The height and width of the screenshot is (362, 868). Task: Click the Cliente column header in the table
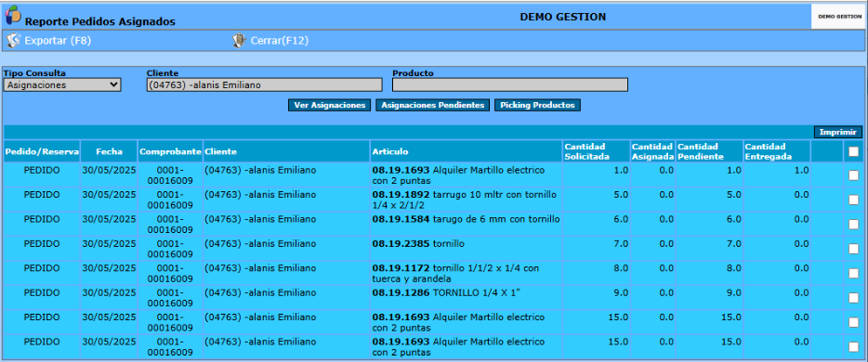pos(287,151)
